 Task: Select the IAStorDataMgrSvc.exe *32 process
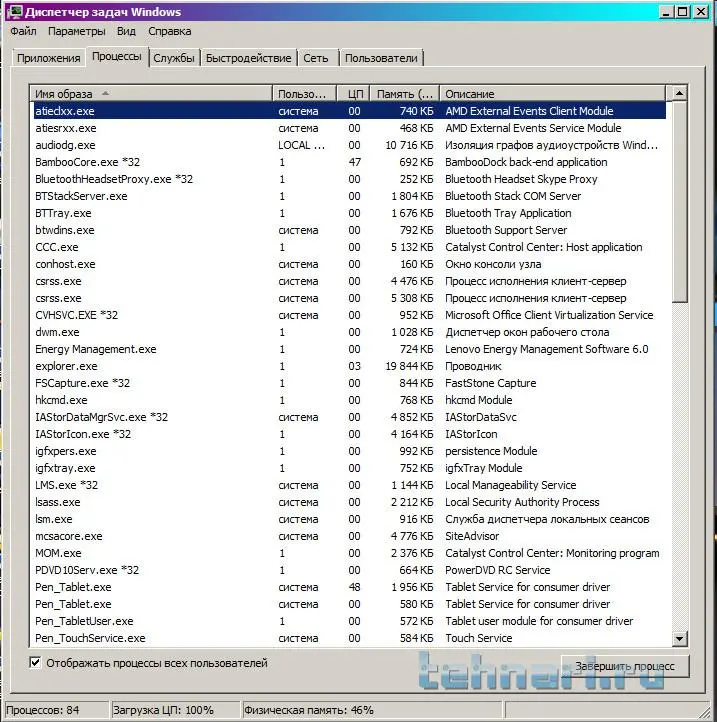tap(350, 417)
